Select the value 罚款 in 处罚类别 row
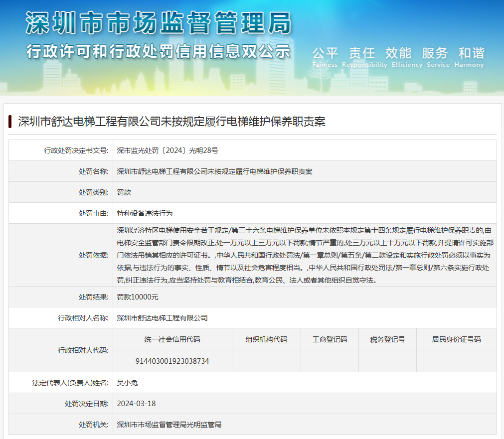The image size is (504, 439). (124, 192)
